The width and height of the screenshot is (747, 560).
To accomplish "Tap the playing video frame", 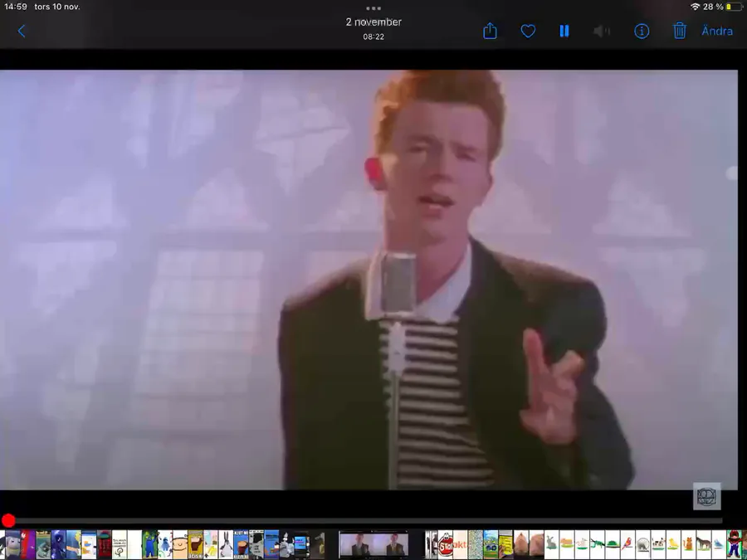I will (369, 280).
